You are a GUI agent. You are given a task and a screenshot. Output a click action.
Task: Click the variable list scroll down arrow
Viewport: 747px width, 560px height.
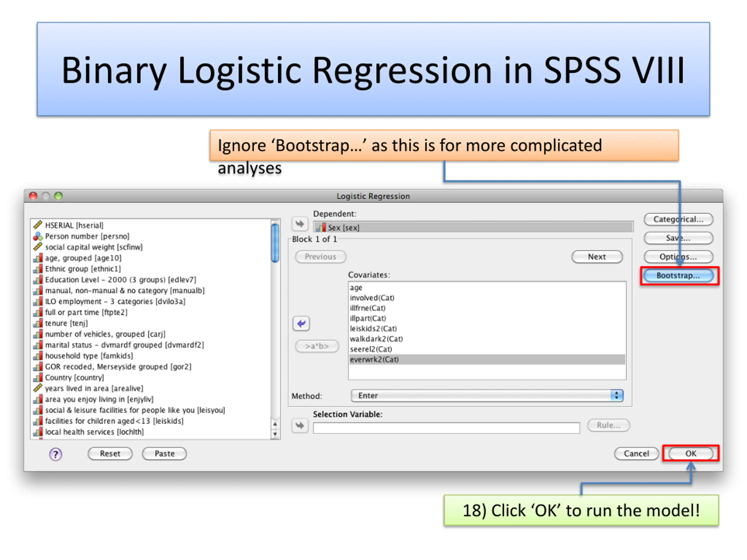[x=275, y=434]
